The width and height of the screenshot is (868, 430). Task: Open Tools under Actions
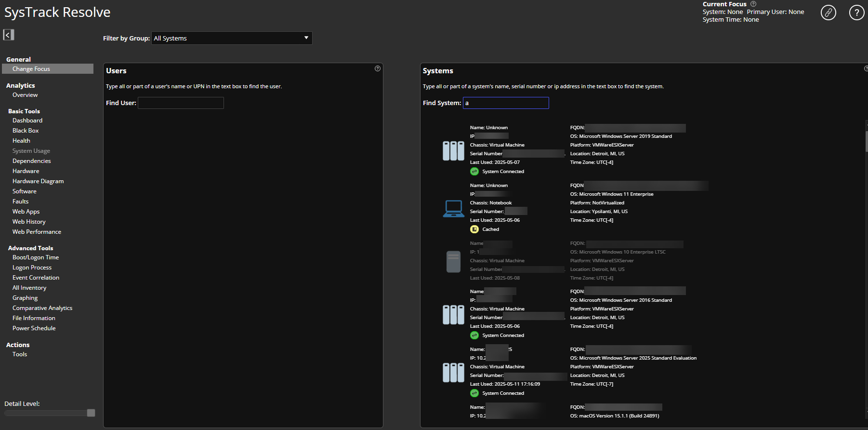pos(20,354)
